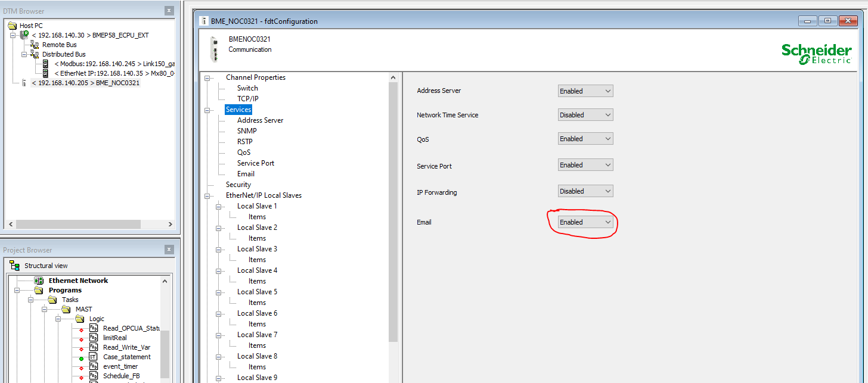Click the Host PC folder icon
Viewport: 868px width, 383px height.
click(x=12, y=26)
